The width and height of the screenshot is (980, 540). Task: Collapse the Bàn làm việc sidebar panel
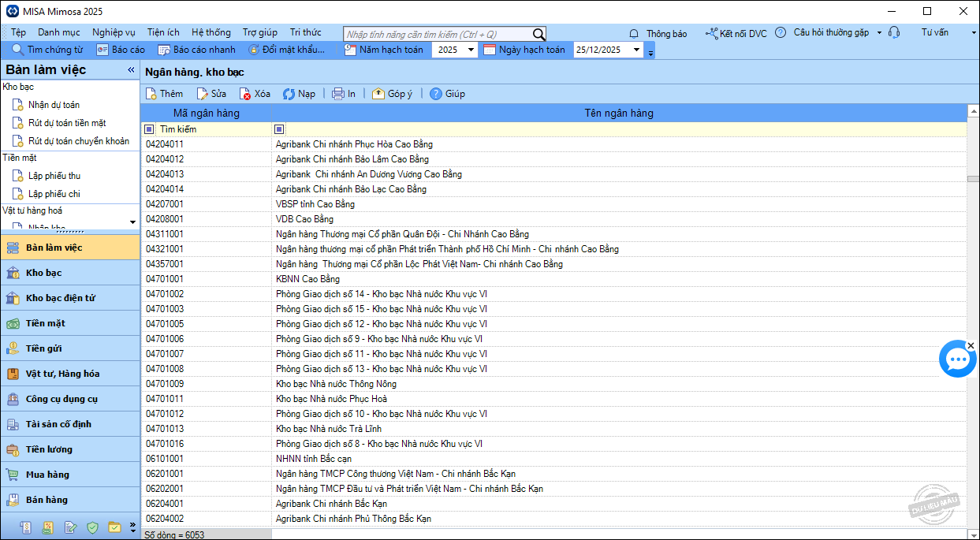(132, 70)
